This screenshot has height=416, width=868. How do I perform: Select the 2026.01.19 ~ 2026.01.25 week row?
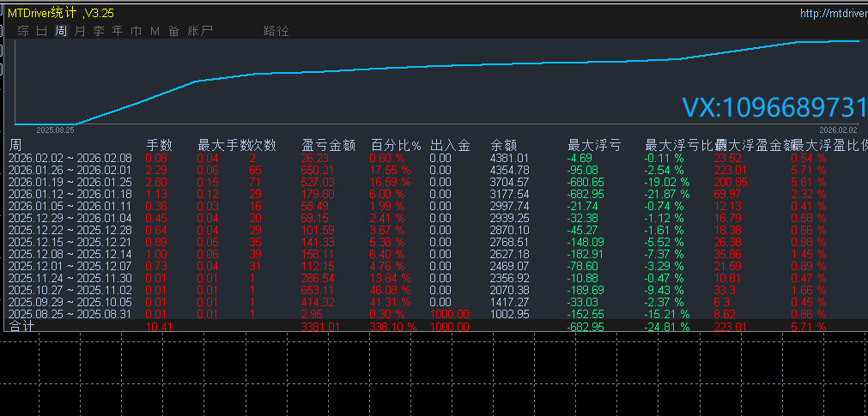[70, 182]
